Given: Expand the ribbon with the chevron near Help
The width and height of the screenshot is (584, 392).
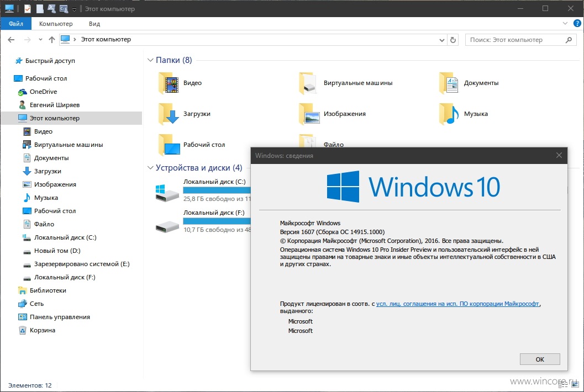Looking at the screenshot, I should click(x=565, y=23).
